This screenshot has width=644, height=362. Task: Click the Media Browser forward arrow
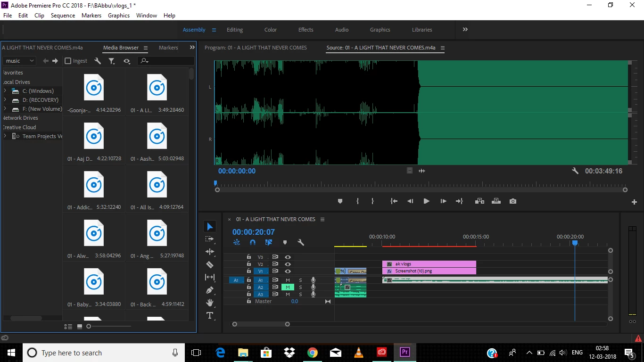[55, 61]
